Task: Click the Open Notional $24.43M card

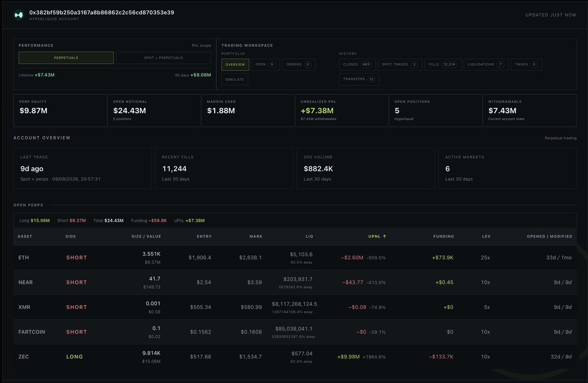Action: 154,111
